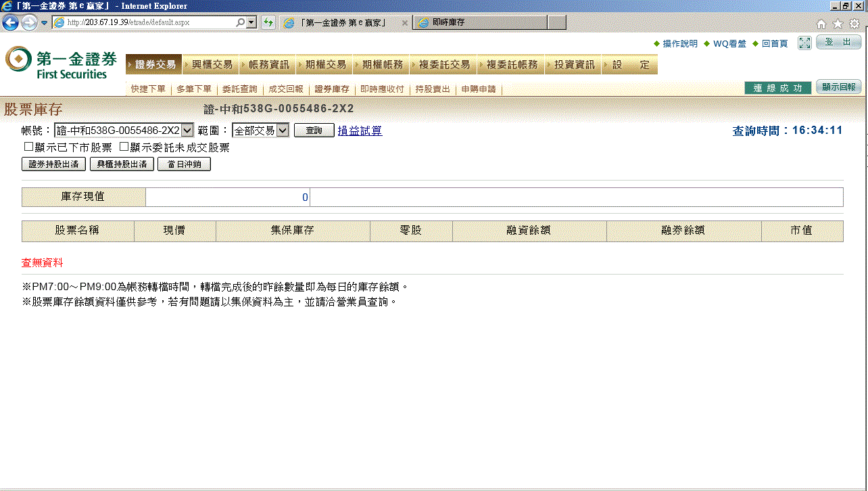868x491 pixels.
Task: Open the 設定 menu
Action: [630, 65]
